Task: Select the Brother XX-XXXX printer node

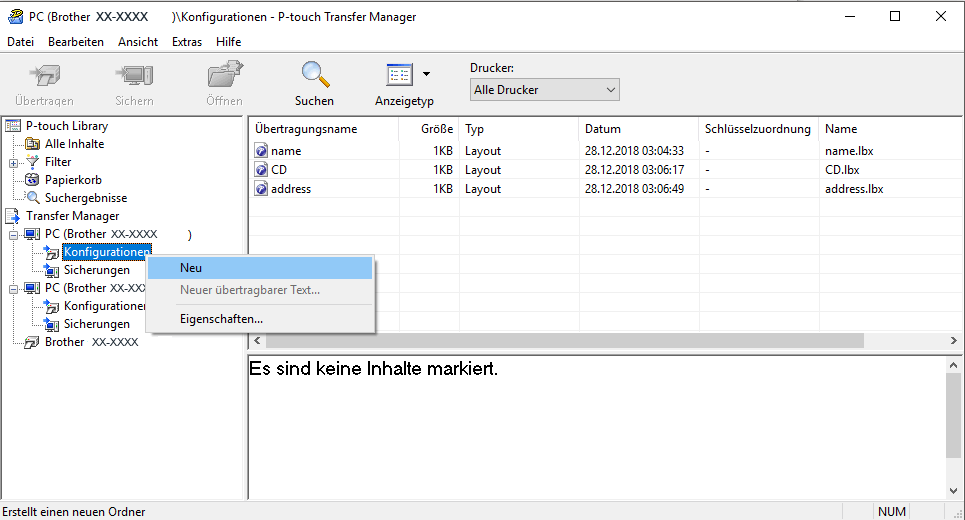Action: [91, 342]
